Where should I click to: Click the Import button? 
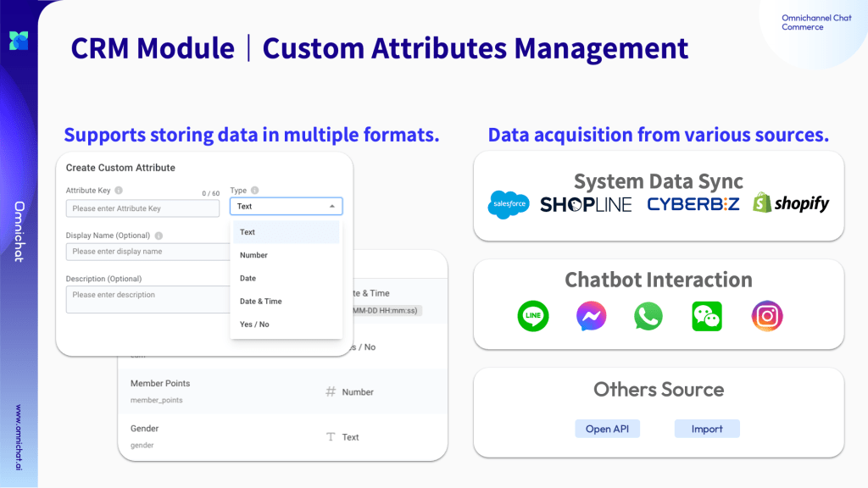pyautogui.click(x=707, y=429)
